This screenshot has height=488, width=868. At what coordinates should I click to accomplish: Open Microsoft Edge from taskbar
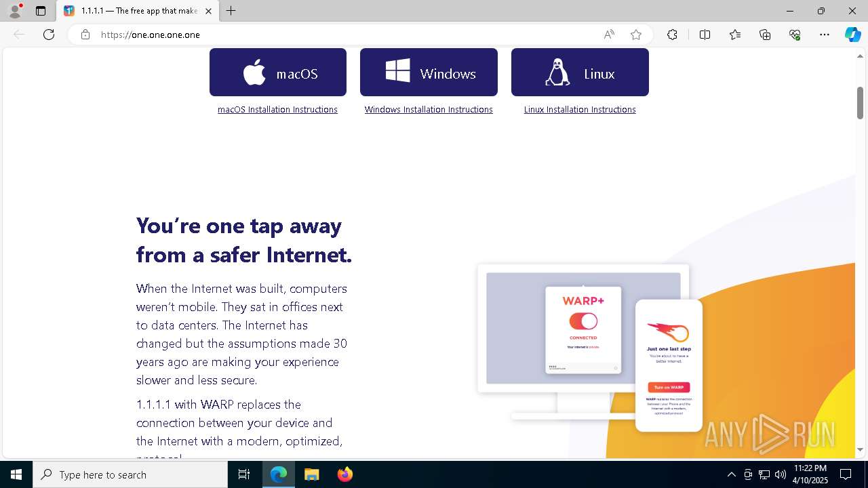pos(279,474)
